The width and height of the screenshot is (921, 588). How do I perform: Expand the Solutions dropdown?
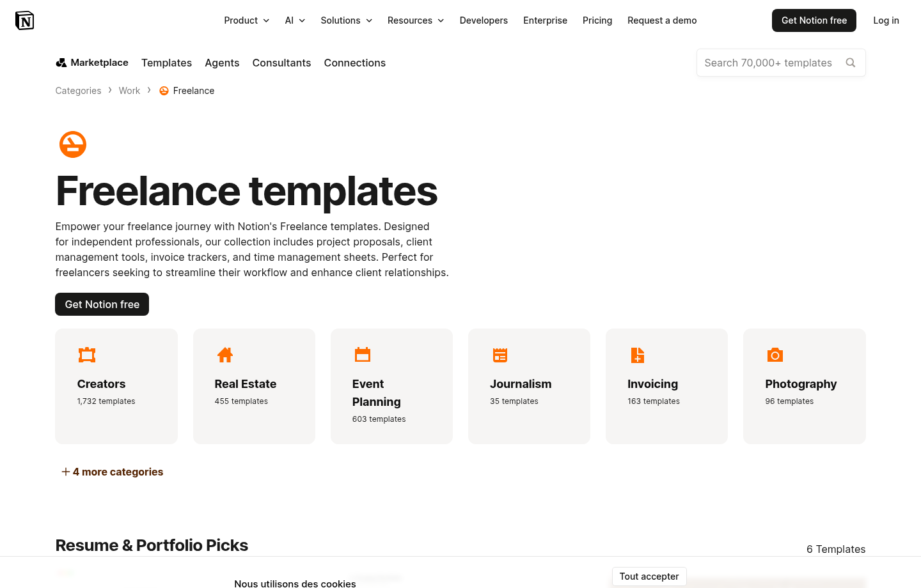point(347,20)
